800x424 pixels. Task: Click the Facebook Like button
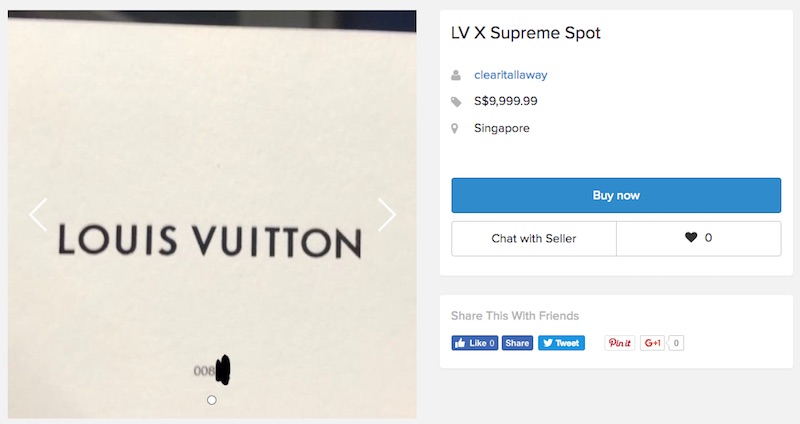(x=474, y=343)
